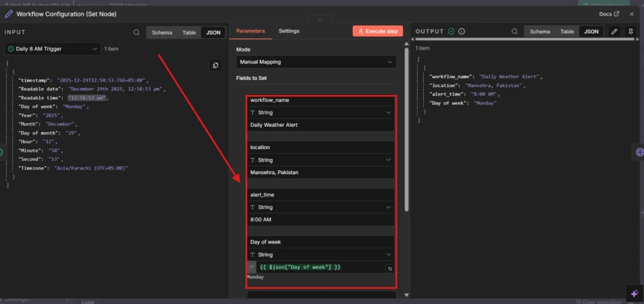
Task: Edit the workflow_name field name
Action: click(x=321, y=100)
